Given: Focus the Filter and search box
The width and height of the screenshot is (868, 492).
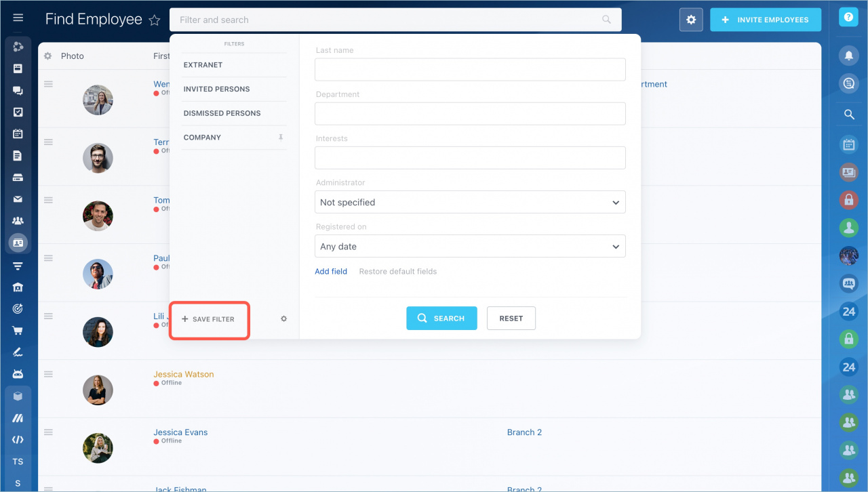Looking at the screenshot, I should 395,20.
